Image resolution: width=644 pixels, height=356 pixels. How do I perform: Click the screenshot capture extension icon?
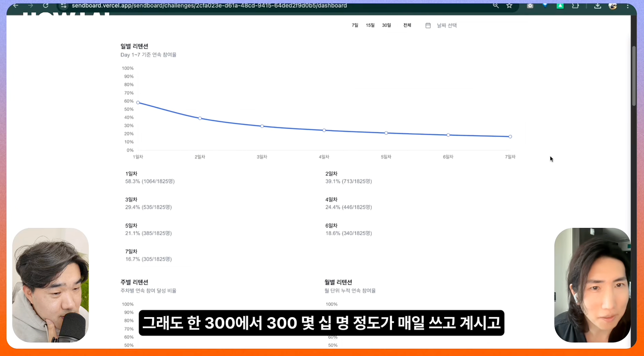[530, 6]
